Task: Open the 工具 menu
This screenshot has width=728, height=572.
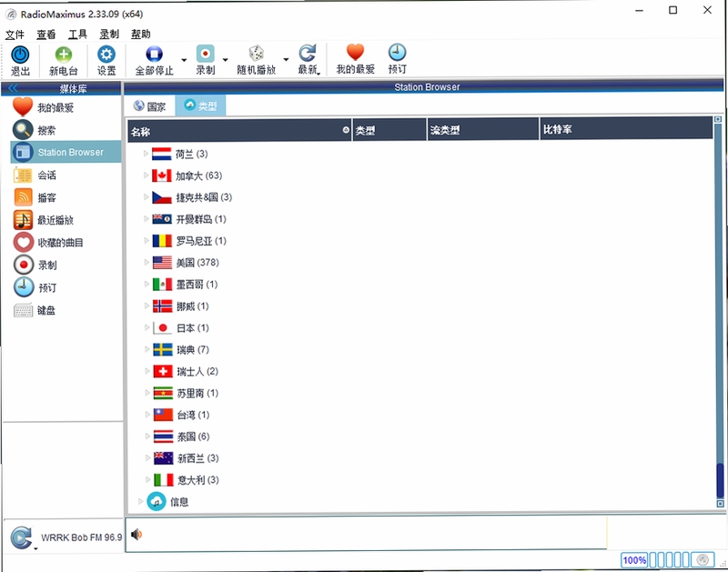Action: tap(77, 34)
